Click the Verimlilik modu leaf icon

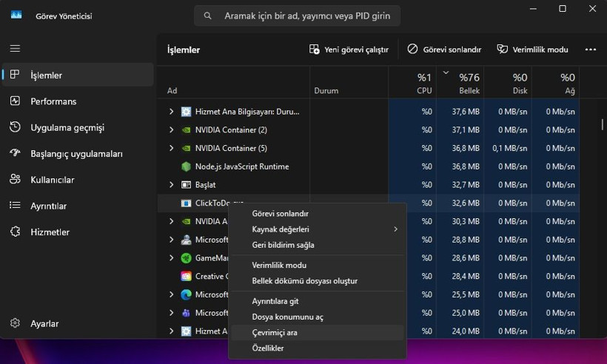point(503,49)
